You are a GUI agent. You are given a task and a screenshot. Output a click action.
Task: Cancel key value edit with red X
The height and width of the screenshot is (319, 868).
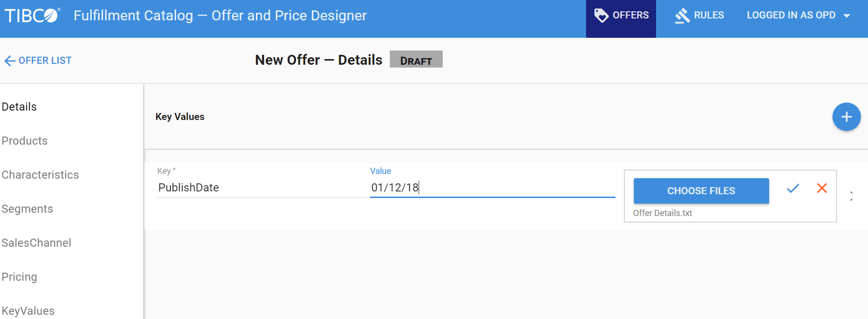click(822, 188)
